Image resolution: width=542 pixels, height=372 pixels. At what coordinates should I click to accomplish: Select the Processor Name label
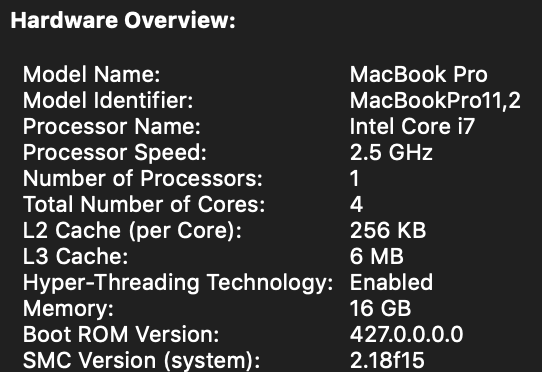(x=112, y=126)
